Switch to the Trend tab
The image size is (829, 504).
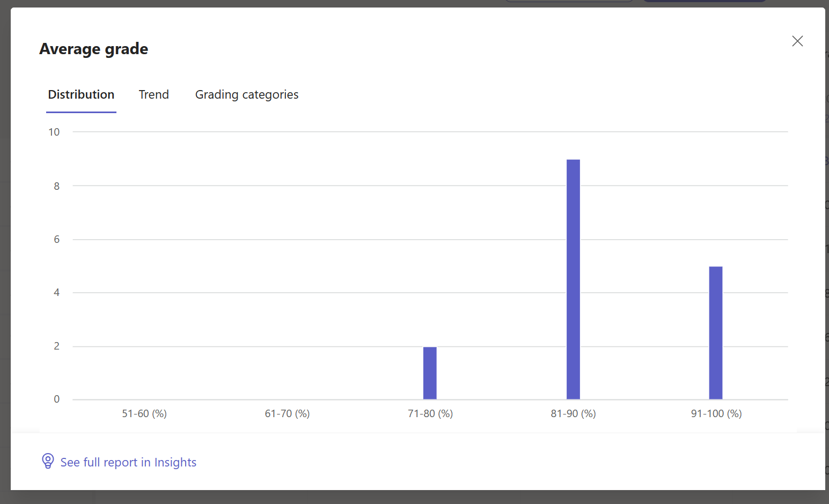coord(154,94)
